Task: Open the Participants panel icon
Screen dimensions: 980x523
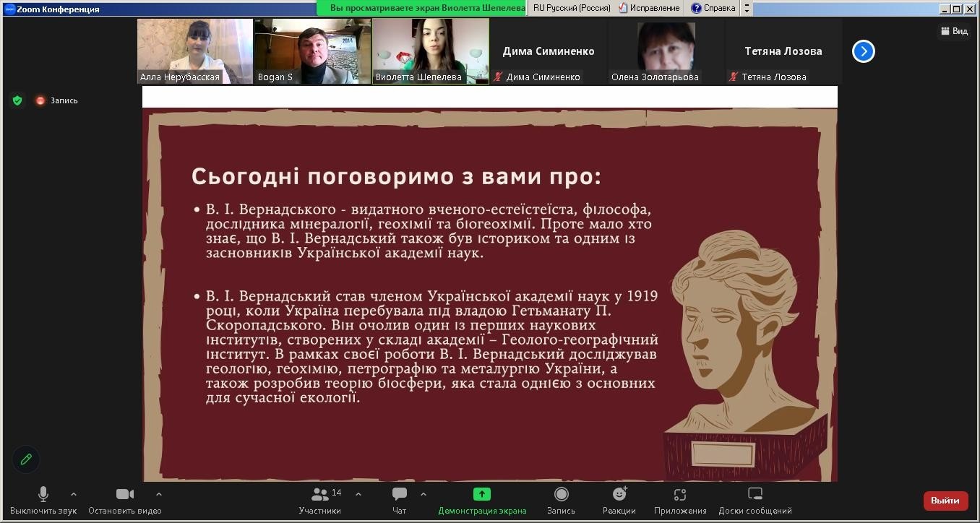Action: [320, 495]
